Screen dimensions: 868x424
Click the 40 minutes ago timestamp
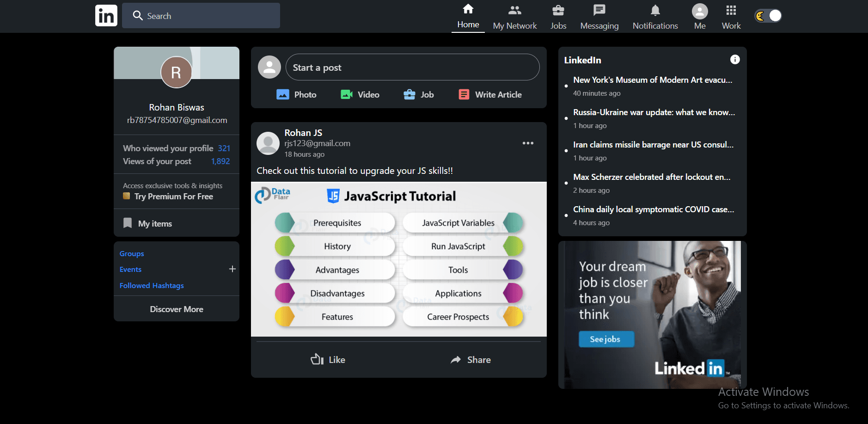(597, 93)
